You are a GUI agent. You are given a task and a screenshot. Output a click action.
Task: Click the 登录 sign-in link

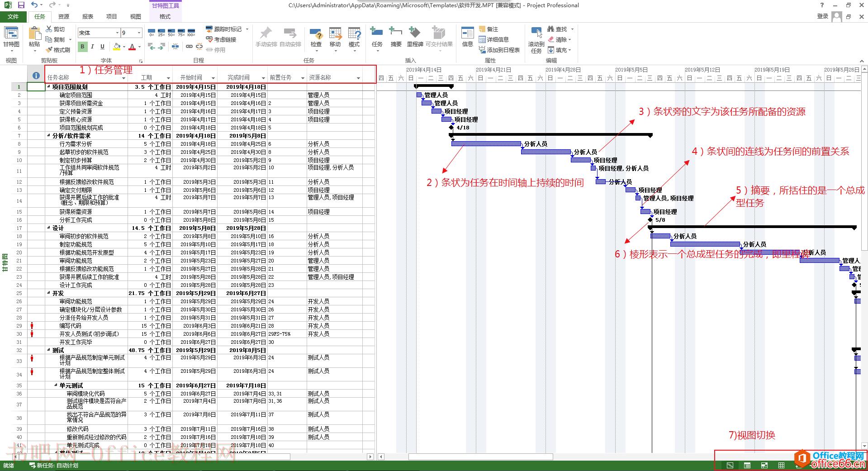(x=822, y=16)
